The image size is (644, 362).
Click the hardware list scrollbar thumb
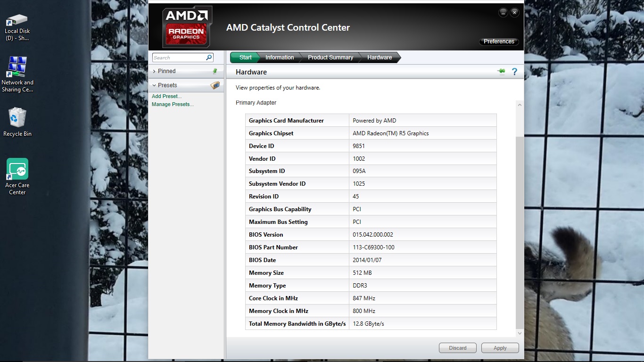[520, 232]
